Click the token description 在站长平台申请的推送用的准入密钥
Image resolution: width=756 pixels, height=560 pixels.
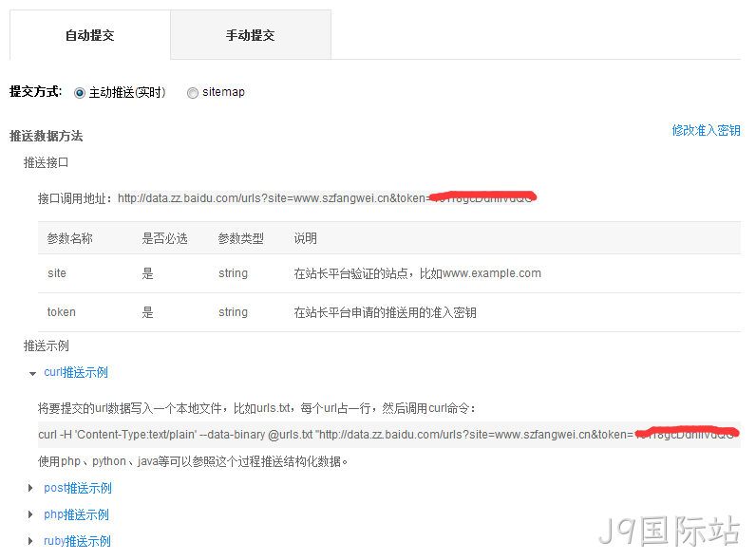[386, 312]
